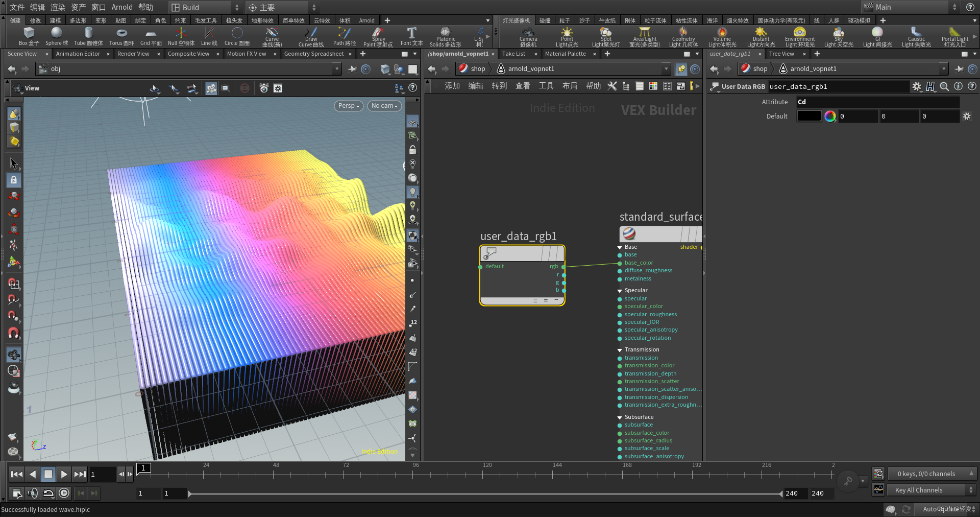Click the Torus shelf tool icon
This screenshot has height=517, width=980.
(121, 34)
